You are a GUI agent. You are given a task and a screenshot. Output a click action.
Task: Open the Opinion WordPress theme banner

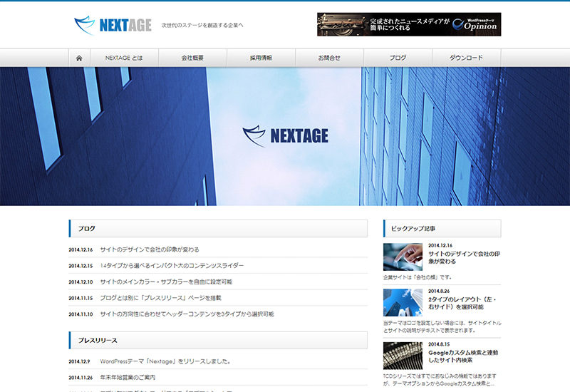[x=409, y=24]
